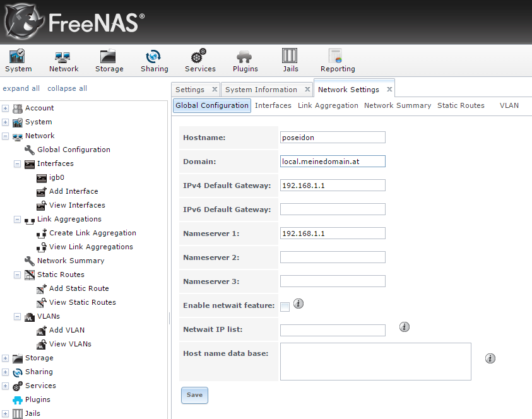The image size is (532, 419).
Task: Open Global Configuration in the tree
Action: pyautogui.click(x=74, y=150)
